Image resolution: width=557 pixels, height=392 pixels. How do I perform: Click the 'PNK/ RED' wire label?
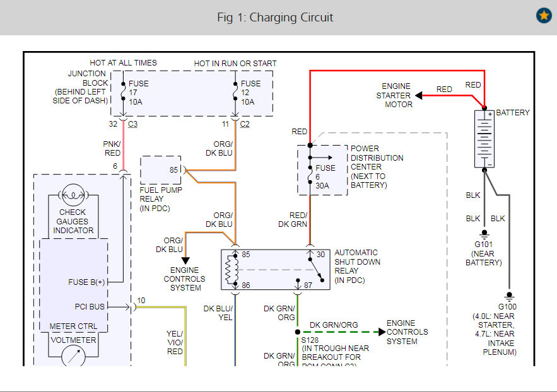[112, 148]
